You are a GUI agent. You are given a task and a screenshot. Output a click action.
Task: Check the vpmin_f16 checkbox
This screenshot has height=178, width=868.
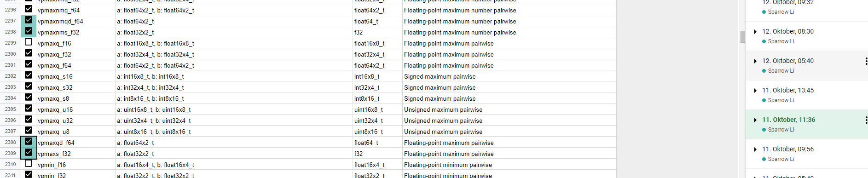pos(29,163)
